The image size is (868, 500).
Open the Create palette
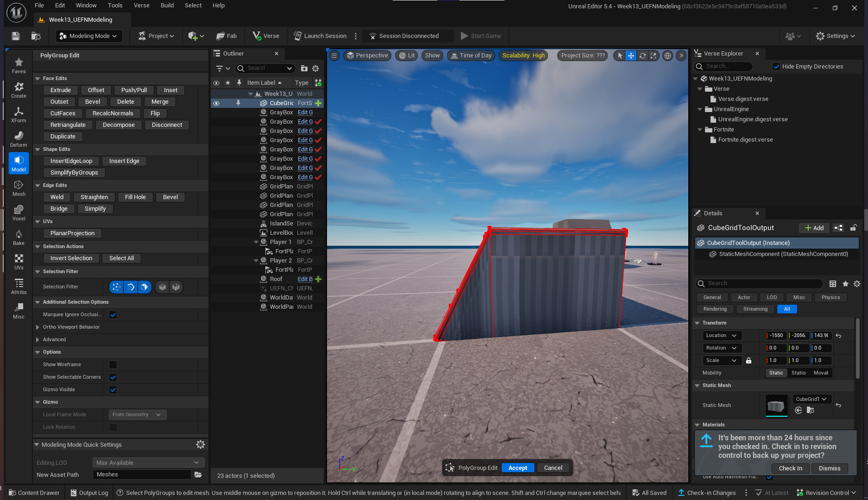(19, 90)
